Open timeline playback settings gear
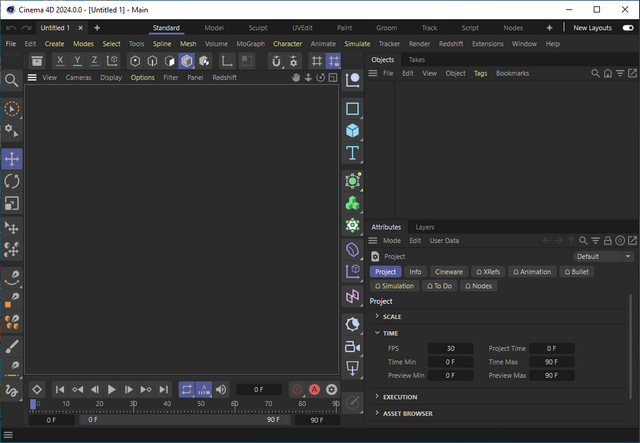 tap(331, 390)
